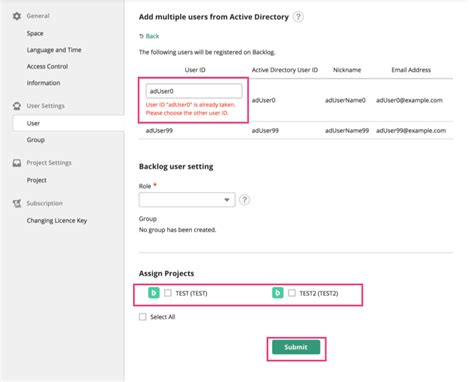Screen dimensions: 474x382
Task: Open Project in the sidebar
Action: 37,180
